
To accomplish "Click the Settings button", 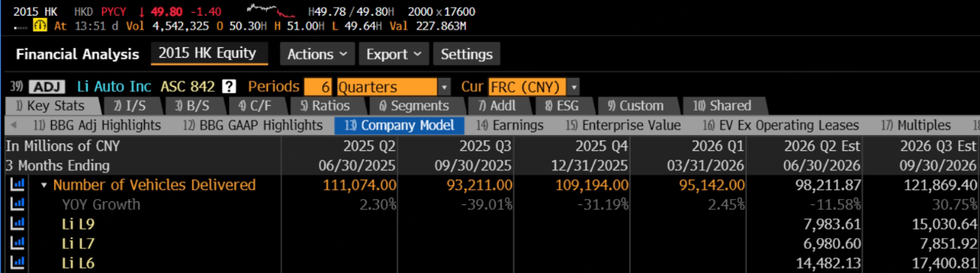I will click(466, 54).
